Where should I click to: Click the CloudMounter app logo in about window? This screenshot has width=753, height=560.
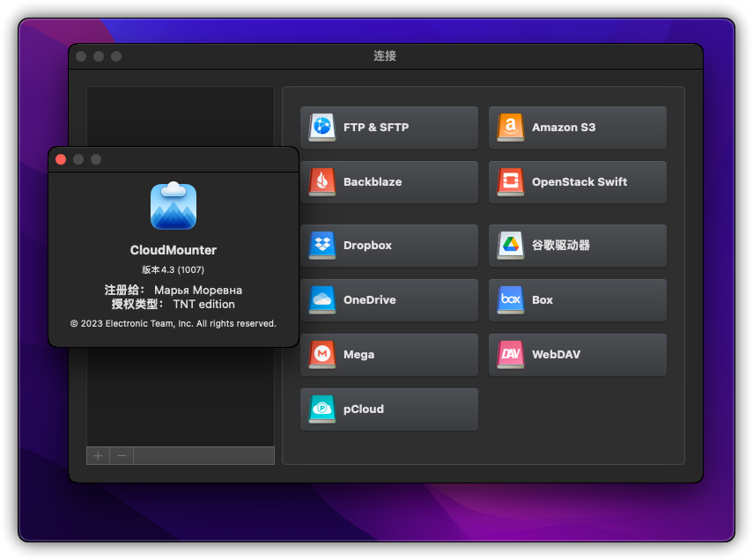tap(173, 206)
